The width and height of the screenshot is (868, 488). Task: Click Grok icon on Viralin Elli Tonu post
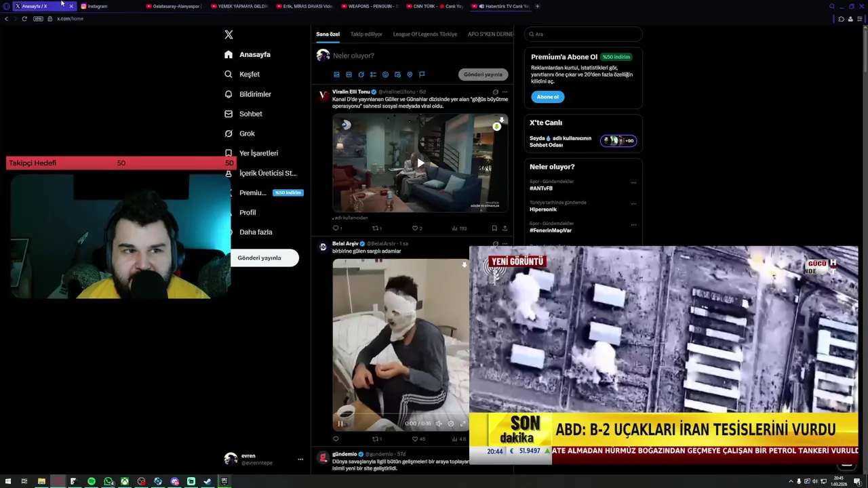pyautogui.click(x=495, y=91)
